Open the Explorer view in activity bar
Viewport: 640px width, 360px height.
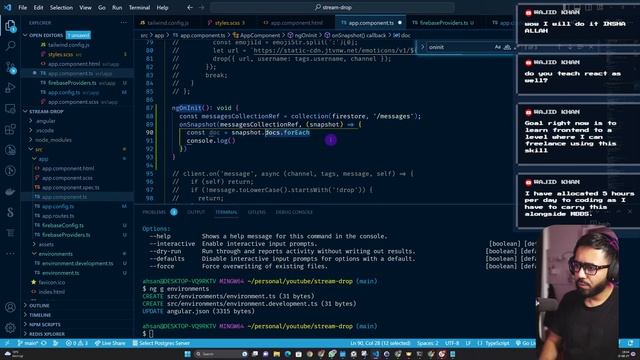(10, 26)
